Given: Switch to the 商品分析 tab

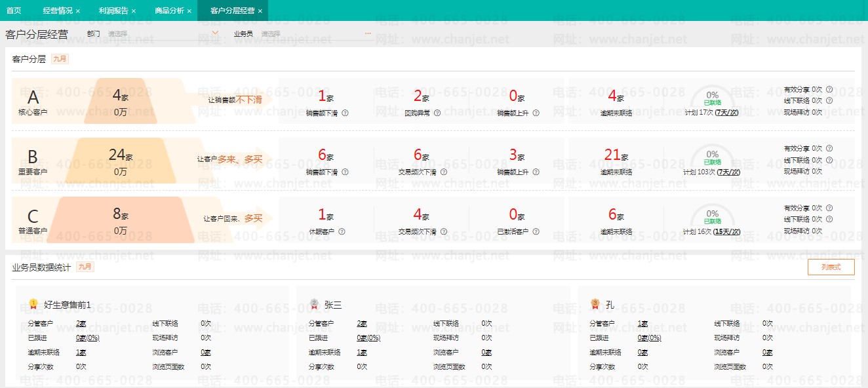Looking at the screenshot, I should click(169, 11).
